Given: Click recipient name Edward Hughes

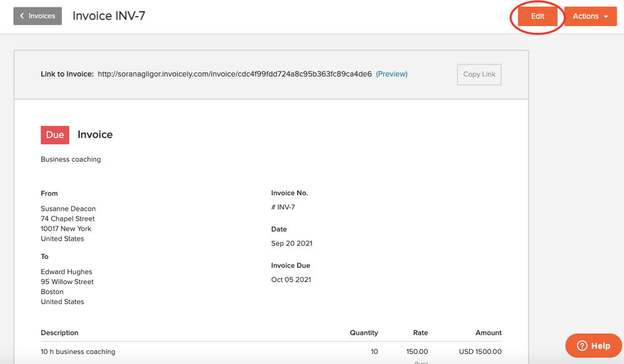Looking at the screenshot, I should click(66, 271).
